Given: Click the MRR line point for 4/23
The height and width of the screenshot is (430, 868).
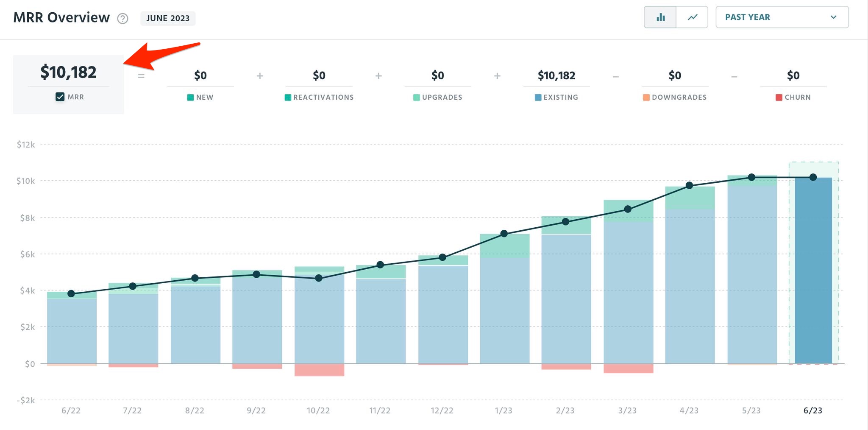Looking at the screenshot, I should click(689, 185).
